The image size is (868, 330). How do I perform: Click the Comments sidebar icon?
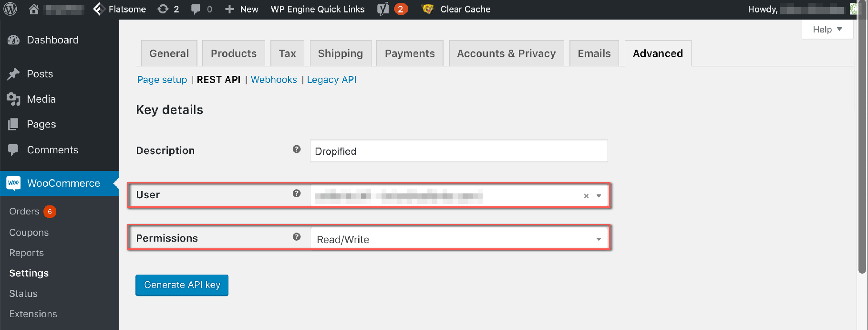pos(14,150)
